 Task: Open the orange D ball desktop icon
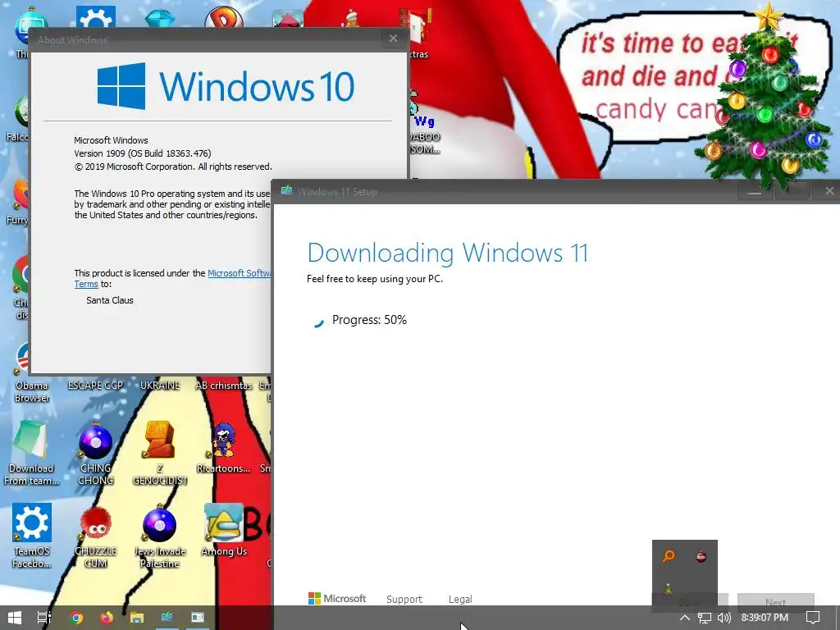tap(224, 17)
